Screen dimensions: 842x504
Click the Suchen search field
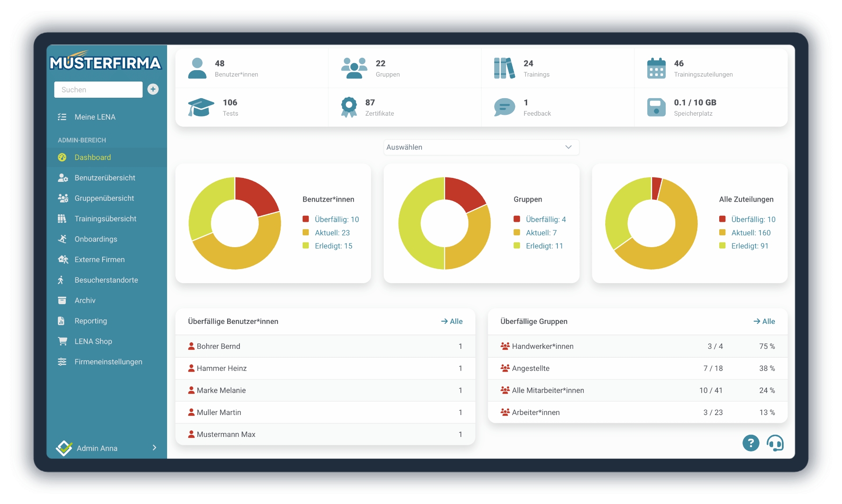(x=98, y=89)
